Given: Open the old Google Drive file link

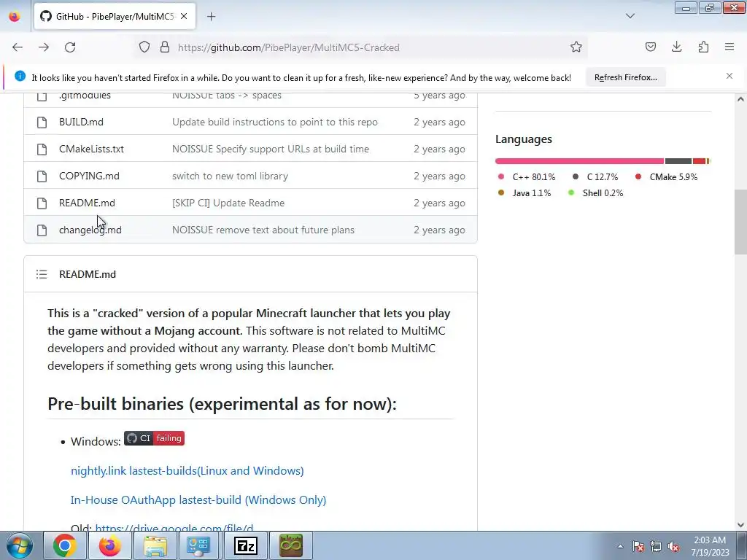Looking at the screenshot, I should tap(174, 528).
